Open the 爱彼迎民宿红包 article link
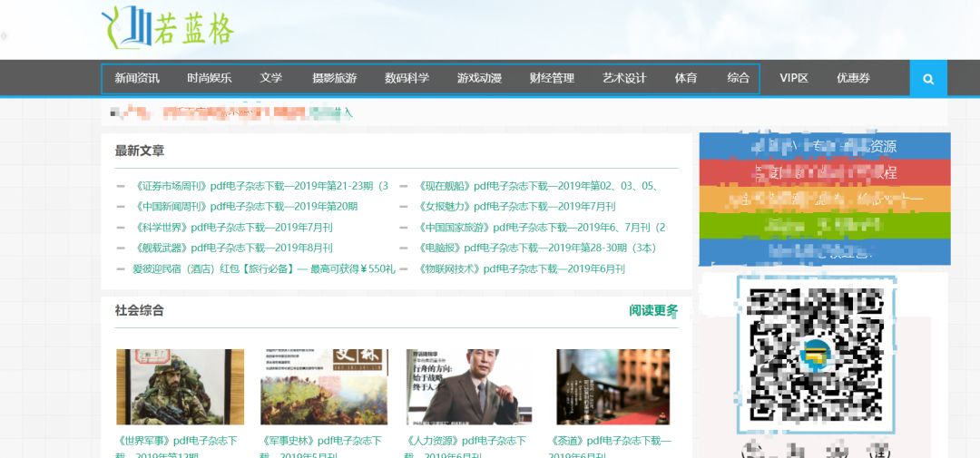Image resolution: width=980 pixels, height=458 pixels. pyautogui.click(x=264, y=269)
